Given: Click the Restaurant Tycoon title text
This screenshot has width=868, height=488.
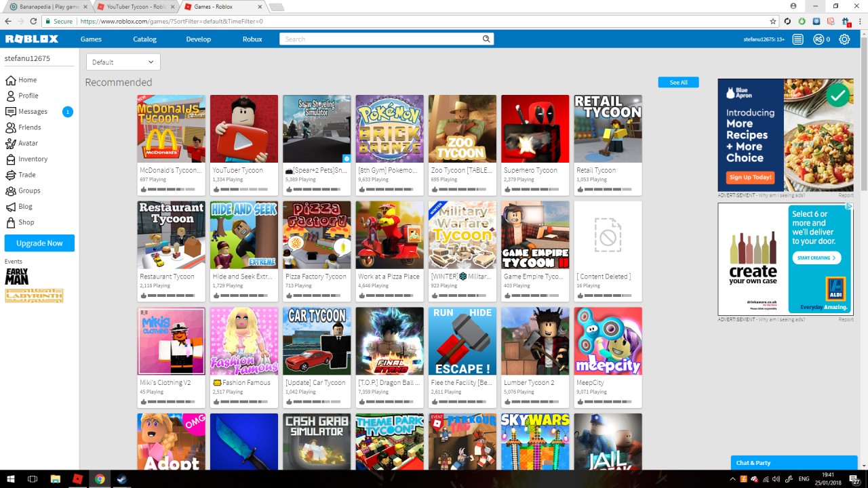Looking at the screenshot, I should pos(167,277).
